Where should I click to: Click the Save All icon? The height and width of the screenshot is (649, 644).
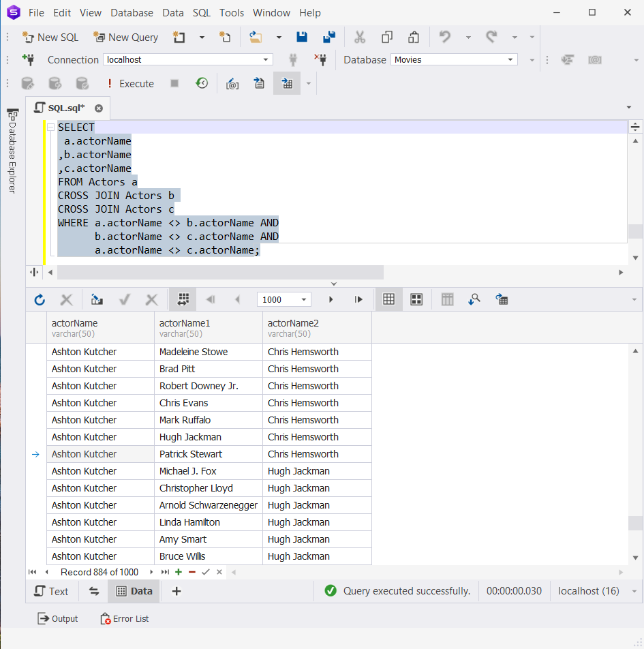[x=329, y=37]
